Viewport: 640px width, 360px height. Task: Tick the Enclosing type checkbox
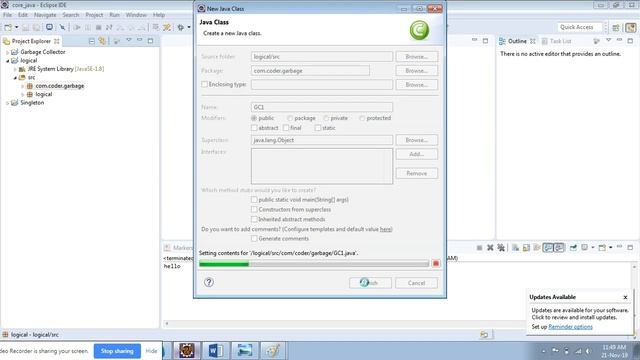click(x=204, y=84)
